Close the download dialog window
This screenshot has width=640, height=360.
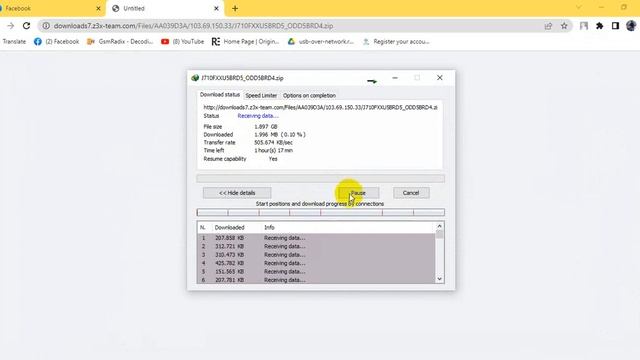[440, 78]
